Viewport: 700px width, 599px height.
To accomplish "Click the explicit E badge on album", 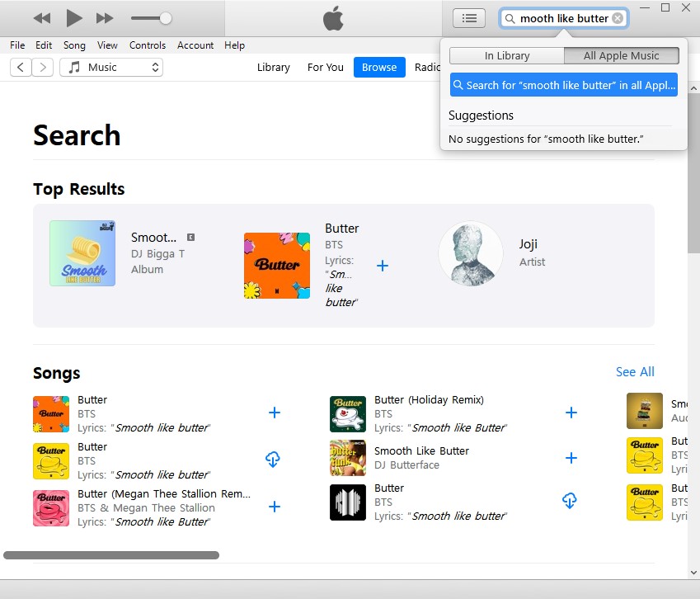I will point(190,237).
